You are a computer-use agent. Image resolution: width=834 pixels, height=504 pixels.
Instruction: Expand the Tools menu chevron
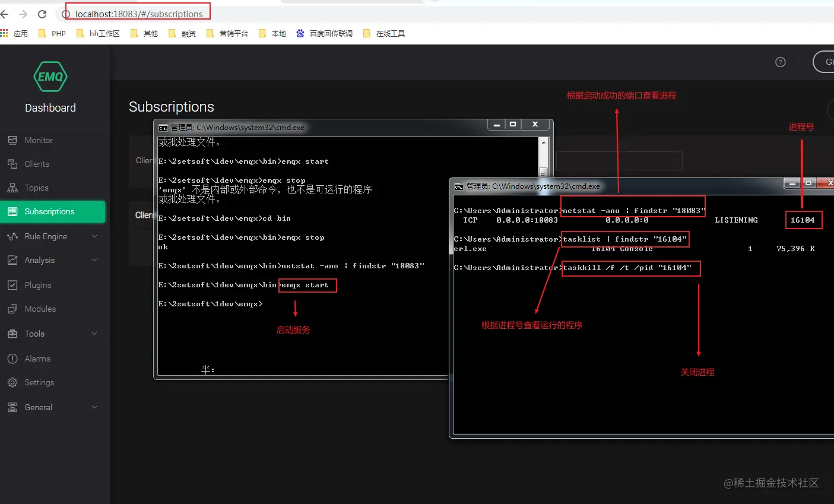[x=94, y=334]
